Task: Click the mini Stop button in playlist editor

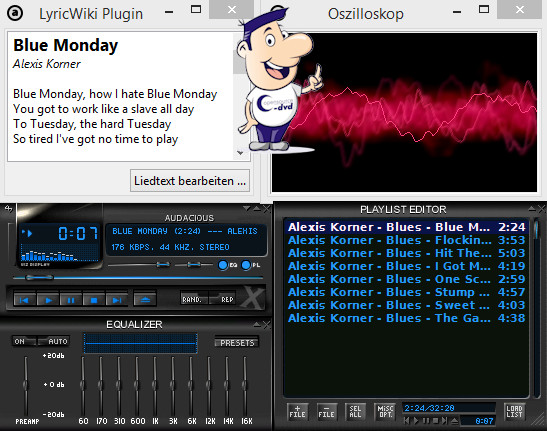Action: tap(435, 421)
